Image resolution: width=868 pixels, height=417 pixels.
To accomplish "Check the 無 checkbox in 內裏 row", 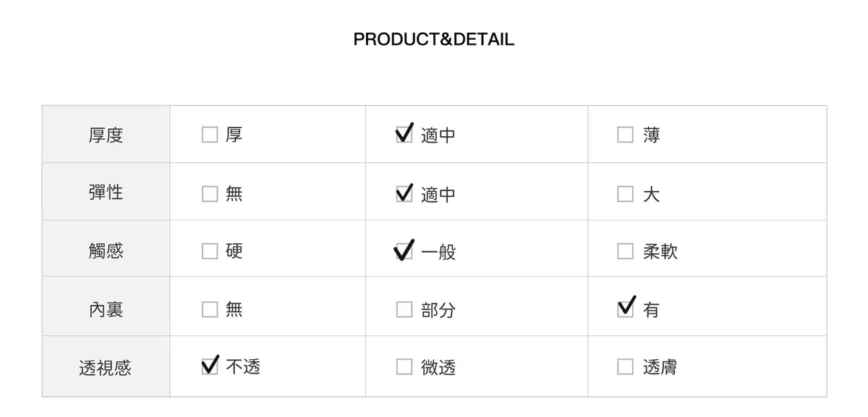I will (x=210, y=310).
